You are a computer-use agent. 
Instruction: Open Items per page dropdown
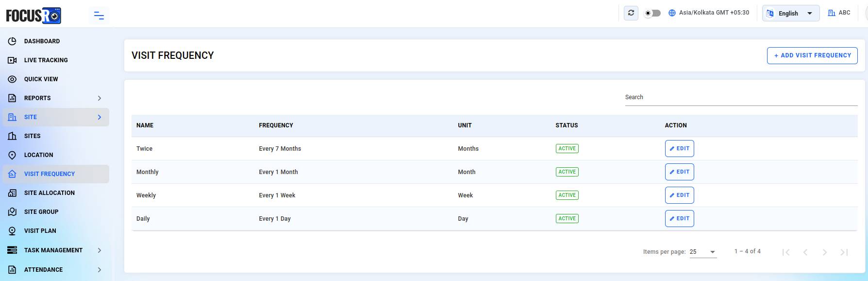coord(703,252)
